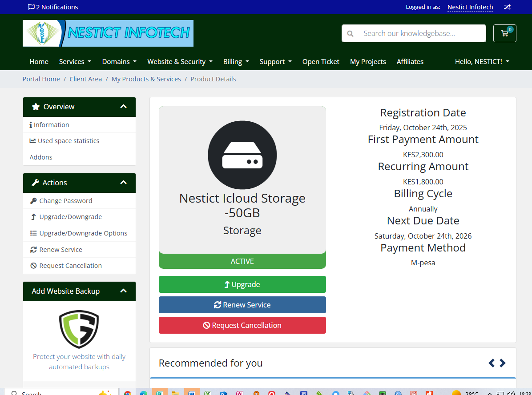
Task: Click the Used space statistics chart icon
Action: [32, 141]
